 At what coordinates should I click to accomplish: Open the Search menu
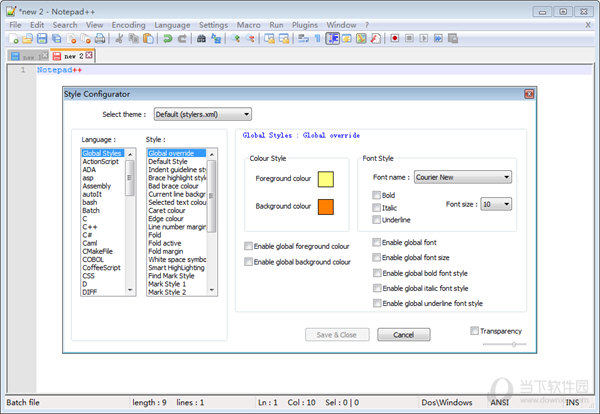[x=65, y=25]
